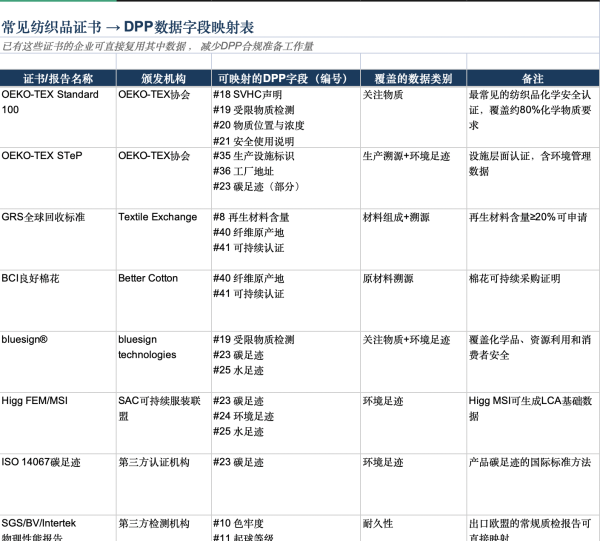The height and width of the screenshot is (541, 600).
Task: Click the '关注物质' category cell
Action: tap(413, 117)
